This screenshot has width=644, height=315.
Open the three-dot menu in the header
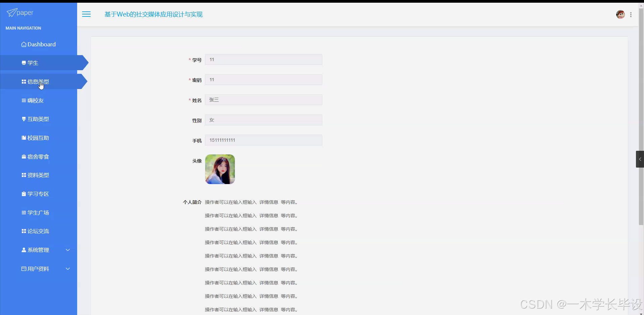[631, 14]
